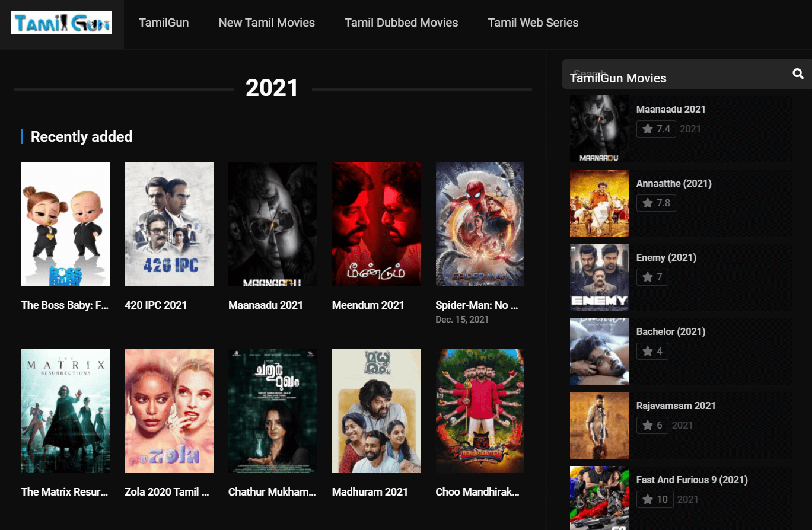Open the 420 IPC poster thumbnail
The width and height of the screenshot is (812, 530).
pyautogui.click(x=169, y=225)
